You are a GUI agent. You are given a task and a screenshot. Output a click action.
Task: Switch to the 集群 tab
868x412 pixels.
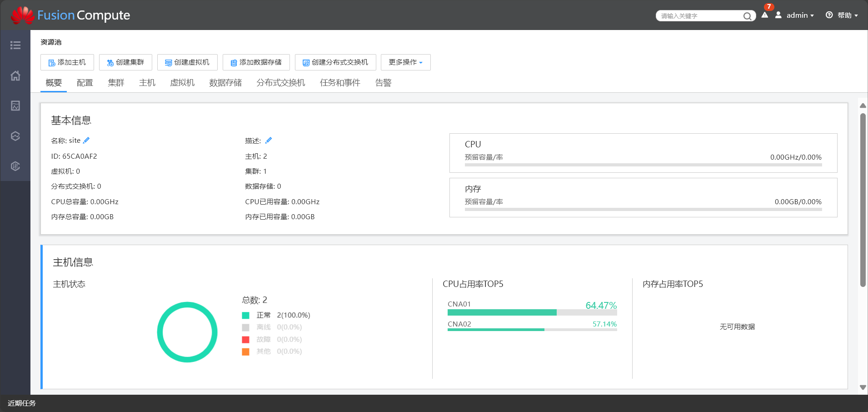pyautogui.click(x=116, y=83)
